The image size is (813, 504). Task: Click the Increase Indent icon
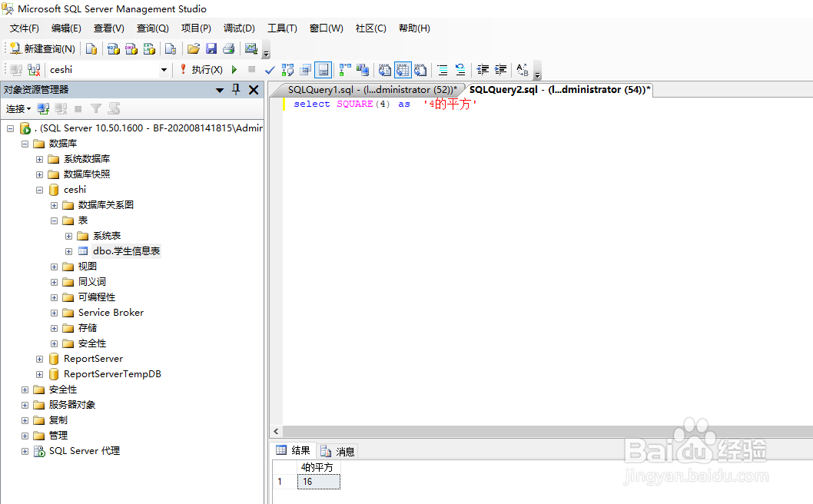click(x=500, y=69)
